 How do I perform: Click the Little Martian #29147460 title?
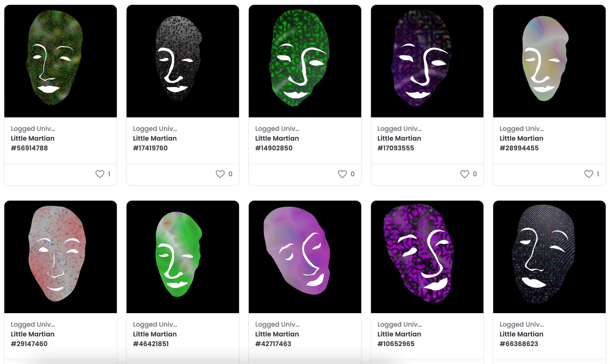(x=33, y=339)
